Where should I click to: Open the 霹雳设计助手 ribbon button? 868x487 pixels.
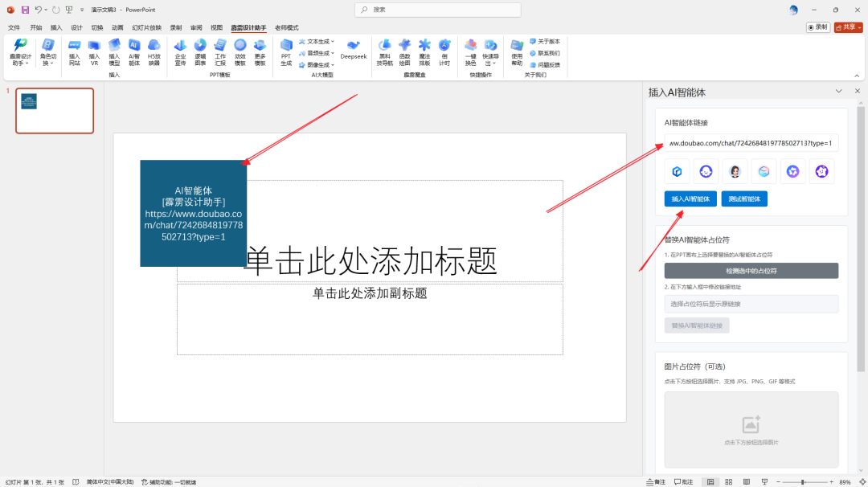(x=20, y=52)
